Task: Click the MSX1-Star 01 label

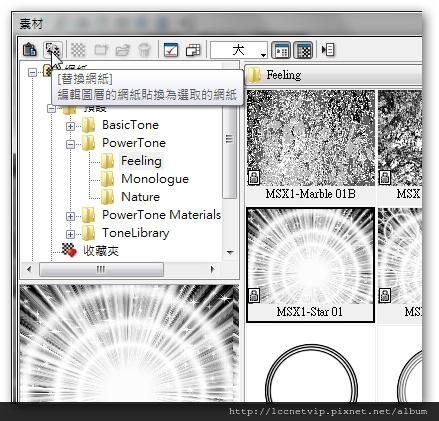Action: click(310, 312)
